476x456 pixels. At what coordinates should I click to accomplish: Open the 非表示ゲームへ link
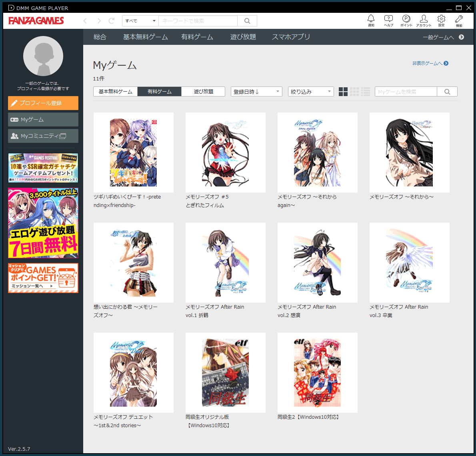click(427, 63)
